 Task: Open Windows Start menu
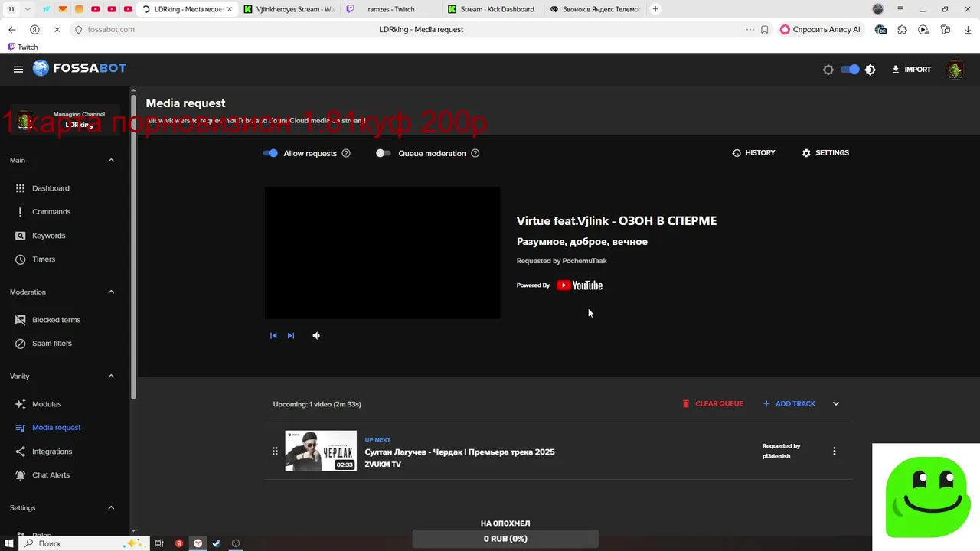pos(8,543)
